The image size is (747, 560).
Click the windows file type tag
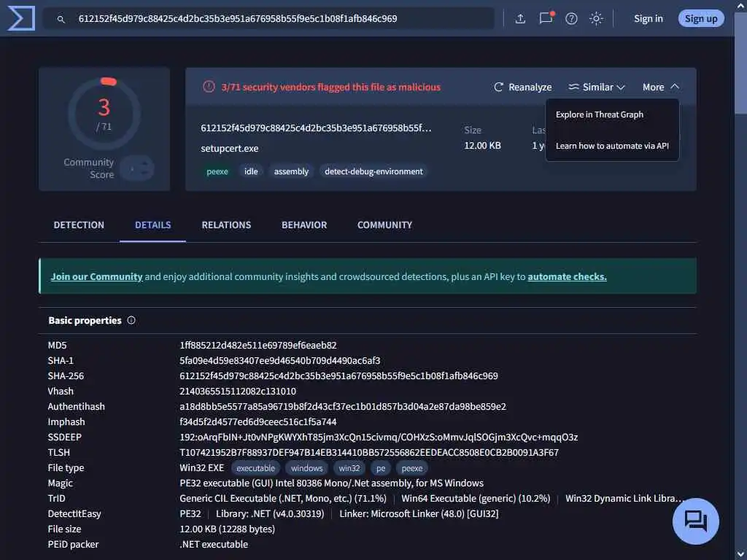307,468
